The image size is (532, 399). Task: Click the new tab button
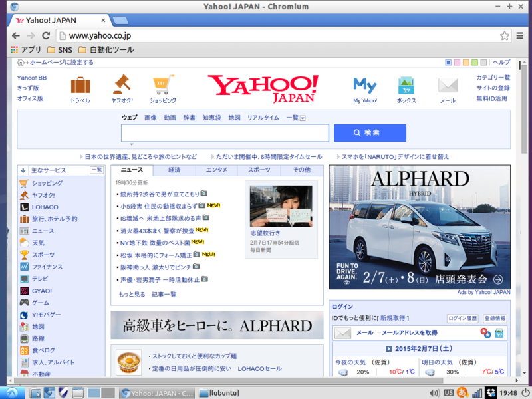(120, 21)
